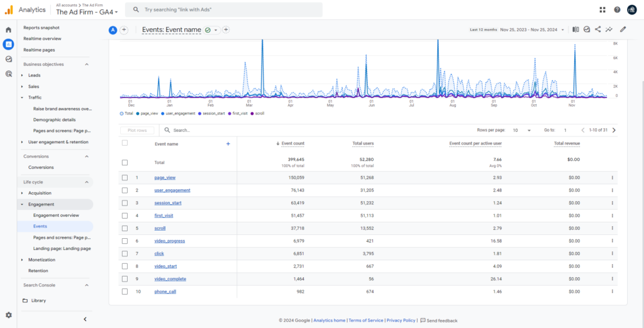Screen dimensions: 644x328
Task: Open the Rows per page dropdown
Action: (521, 130)
